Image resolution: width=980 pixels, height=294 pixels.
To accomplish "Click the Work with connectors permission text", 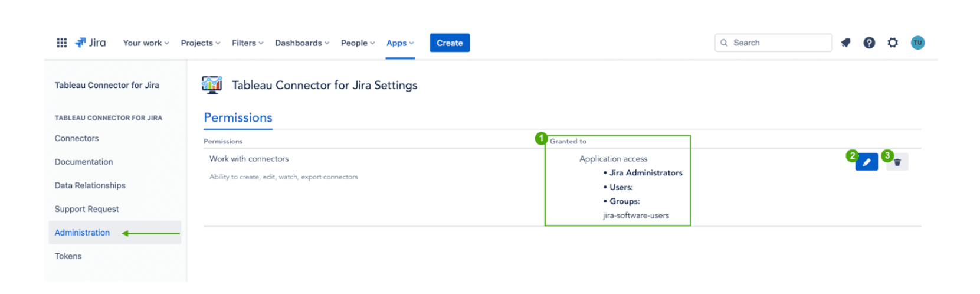I will click(x=249, y=159).
